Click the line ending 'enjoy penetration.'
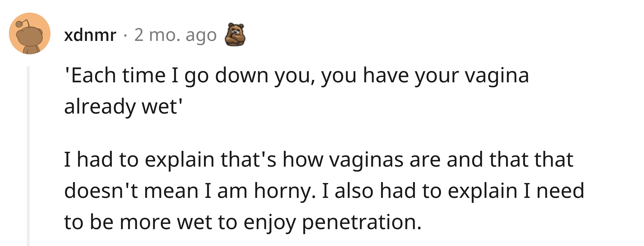The height and width of the screenshot is (246, 644). [x=243, y=222]
